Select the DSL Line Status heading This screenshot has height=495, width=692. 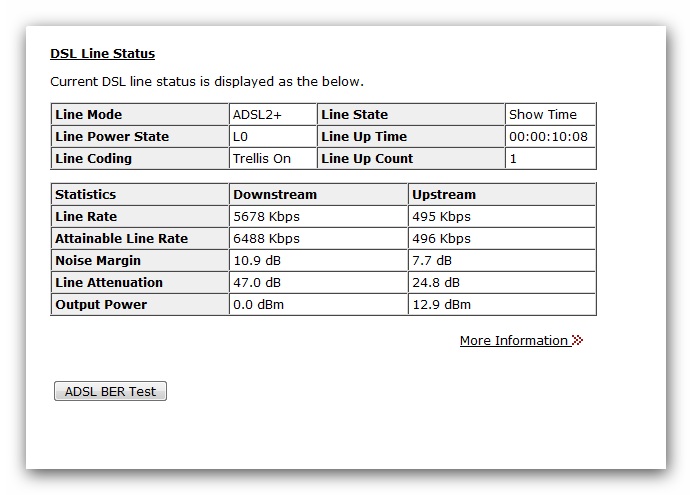click(x=102, y=53)
